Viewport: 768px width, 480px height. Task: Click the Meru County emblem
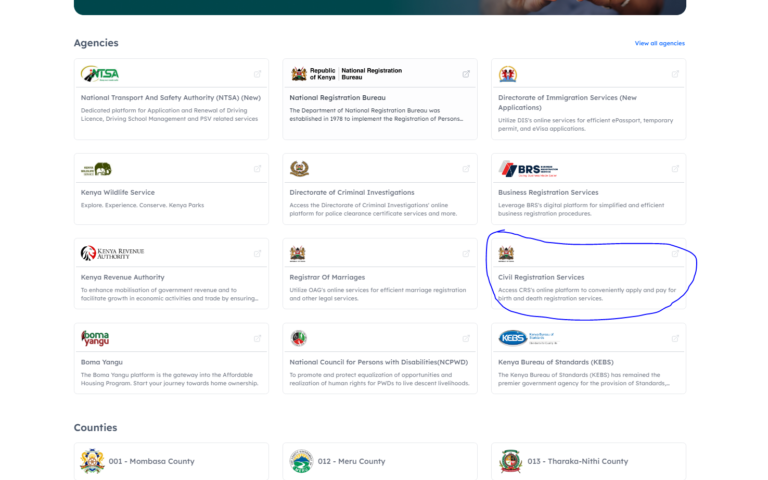[x=301, y=461]
